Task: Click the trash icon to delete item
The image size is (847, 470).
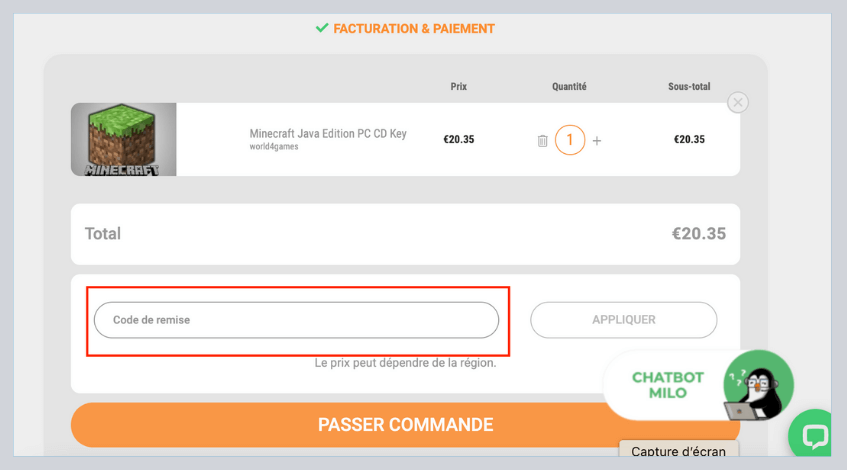Action: point(542,141)
